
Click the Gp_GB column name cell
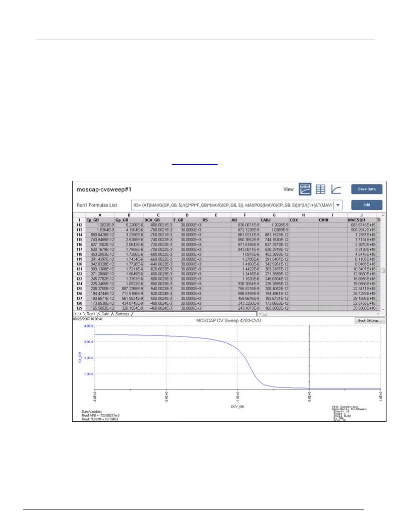click(129, 220)
